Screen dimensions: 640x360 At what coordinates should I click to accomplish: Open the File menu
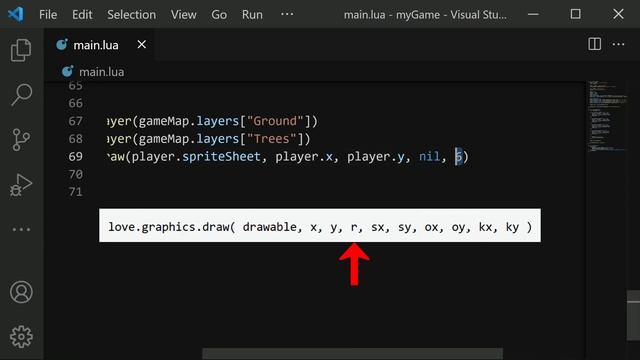click(48, 15)
